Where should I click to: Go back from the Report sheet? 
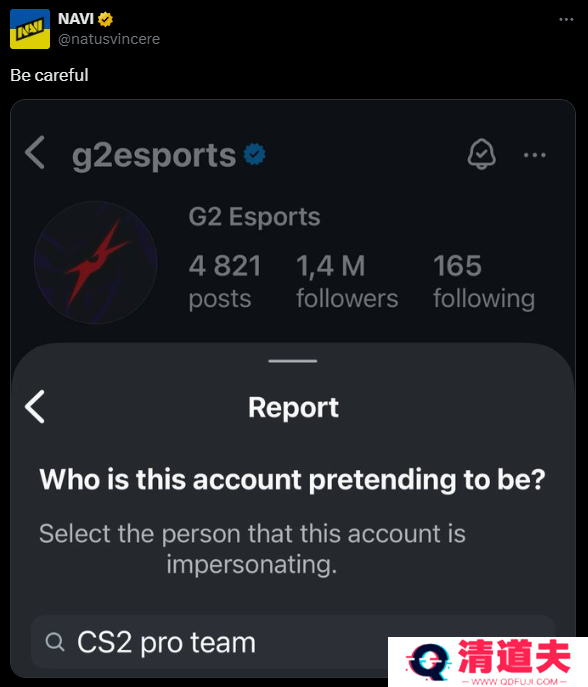35,407
